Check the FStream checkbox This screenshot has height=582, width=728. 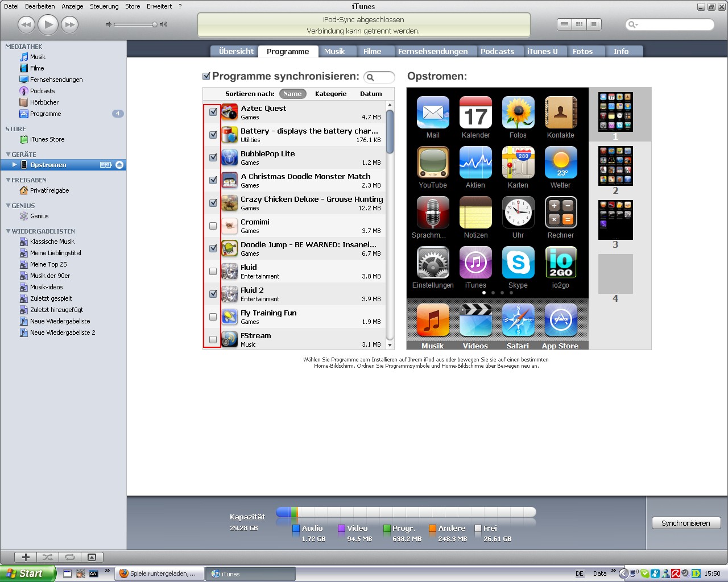[x=213, y=339]
